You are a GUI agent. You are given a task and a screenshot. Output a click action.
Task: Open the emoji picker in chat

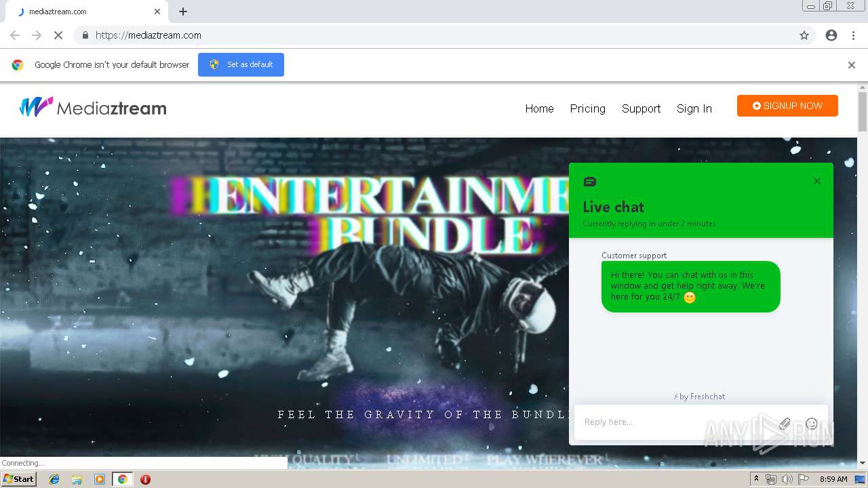tap(812, 424)
